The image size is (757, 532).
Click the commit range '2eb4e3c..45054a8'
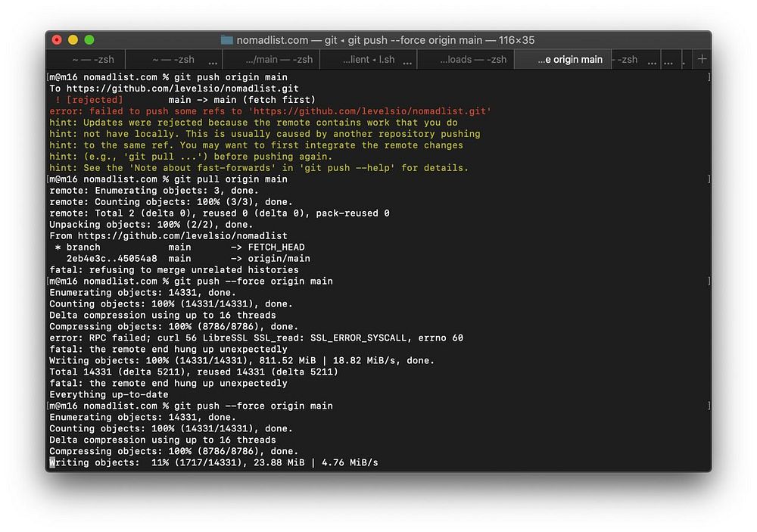[x=111, y=259]
